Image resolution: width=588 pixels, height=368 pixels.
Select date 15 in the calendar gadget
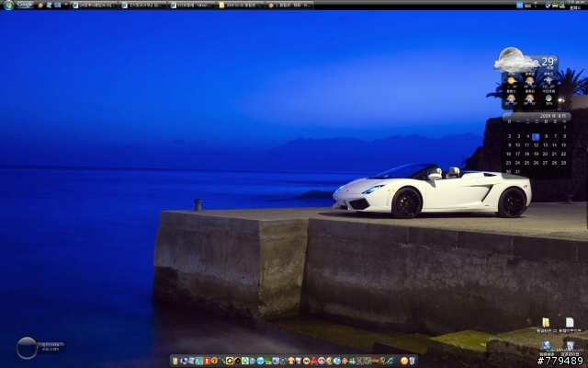point(564,144)
